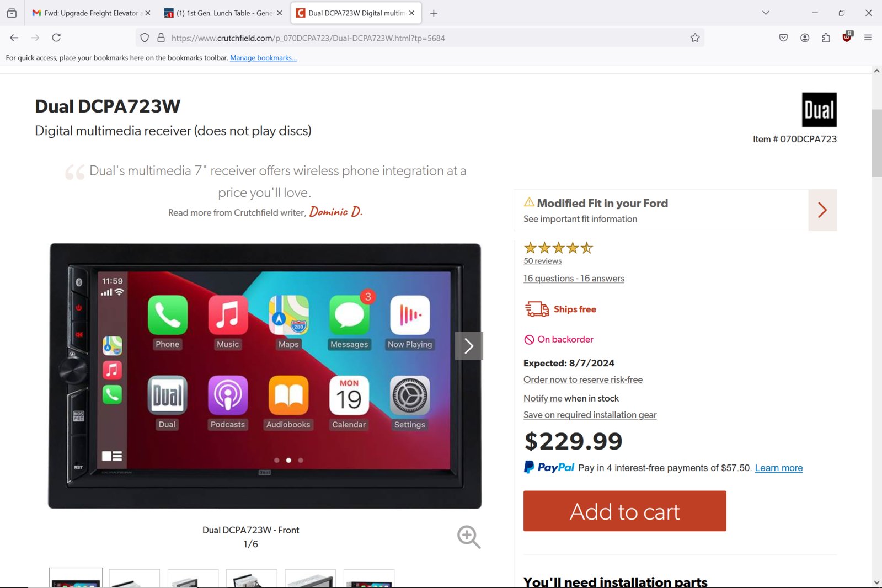882x588 pixels.
Task: Click the uBlock shield extension icon
Action: [847, 37]
